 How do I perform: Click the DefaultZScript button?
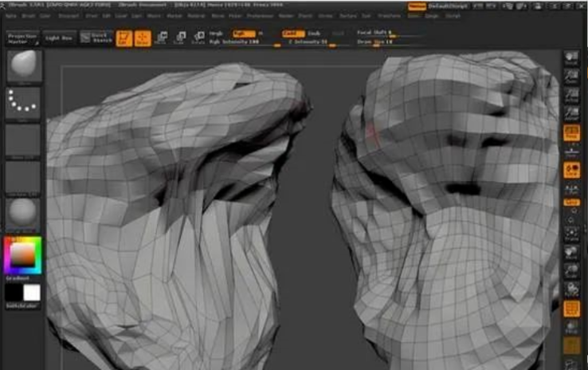coord(448,6)
